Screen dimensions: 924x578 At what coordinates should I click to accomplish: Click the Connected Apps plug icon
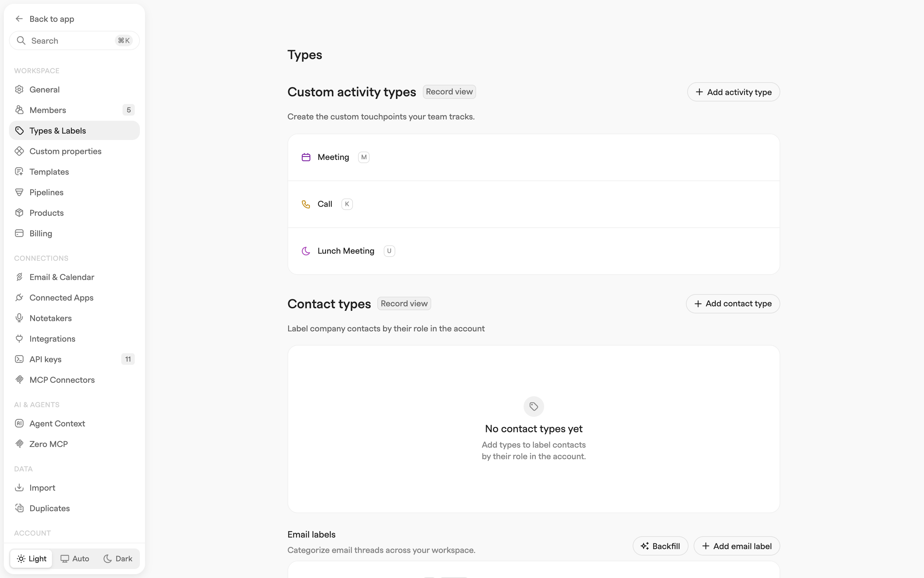coord(19,297)
